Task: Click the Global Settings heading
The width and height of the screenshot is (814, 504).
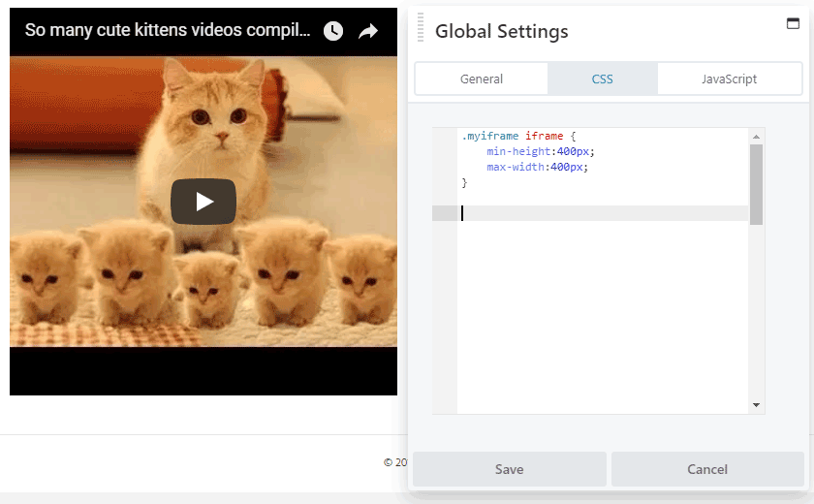Action: [502, 31]
